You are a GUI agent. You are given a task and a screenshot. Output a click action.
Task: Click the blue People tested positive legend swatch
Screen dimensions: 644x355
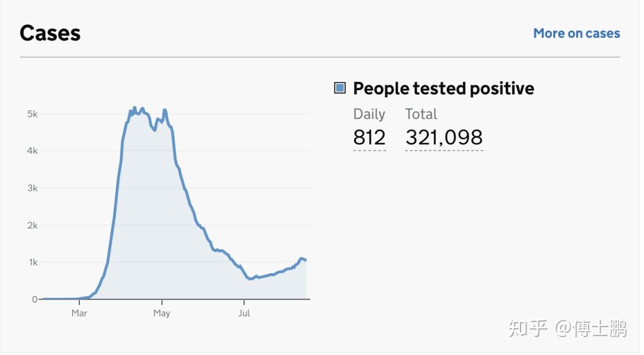(340, 88)
